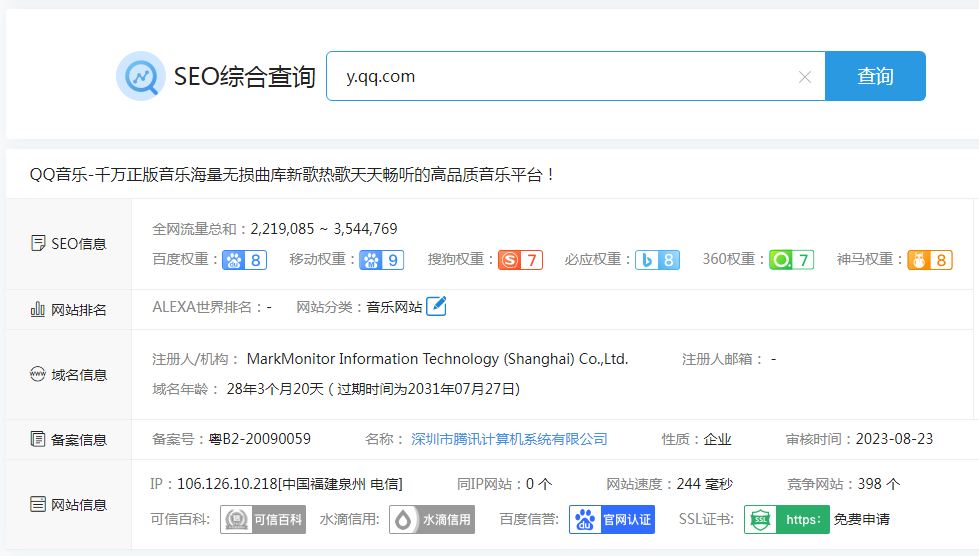
Task: Click the 域名信息 www globe icon
Action: (x=37, y=374)
